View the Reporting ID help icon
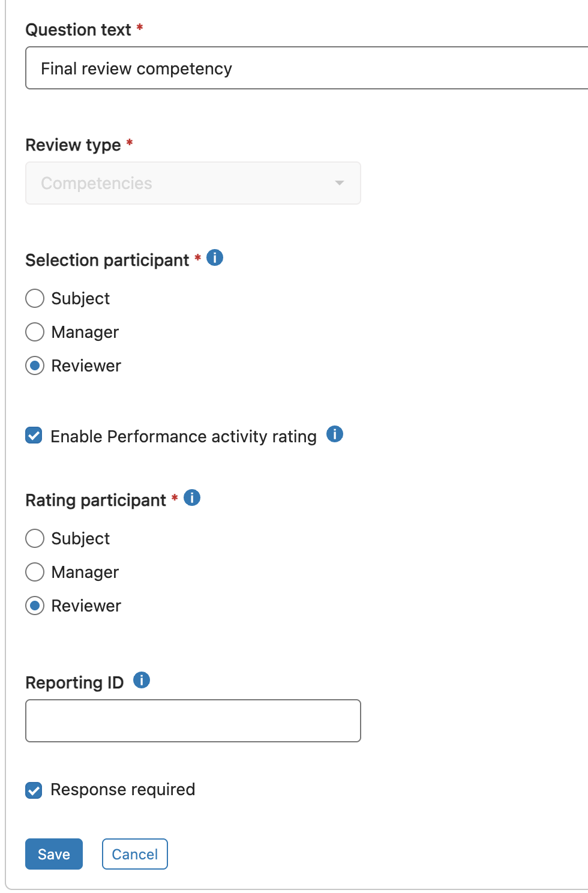 (x=142, y=680)
